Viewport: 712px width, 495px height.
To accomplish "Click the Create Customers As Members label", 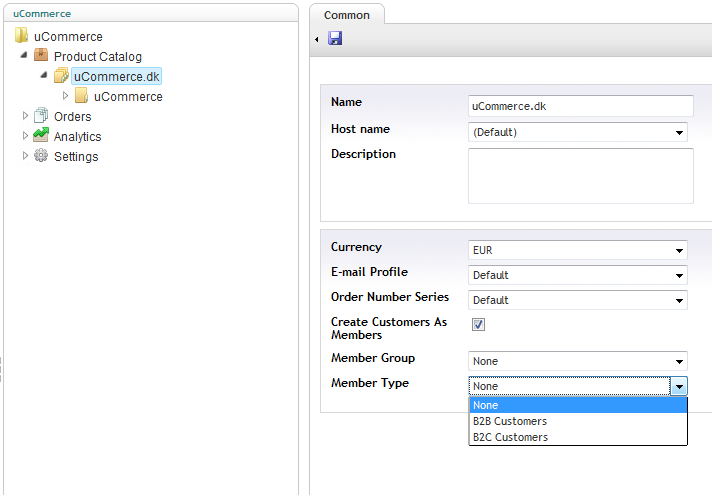I will (x=389, y=328).
